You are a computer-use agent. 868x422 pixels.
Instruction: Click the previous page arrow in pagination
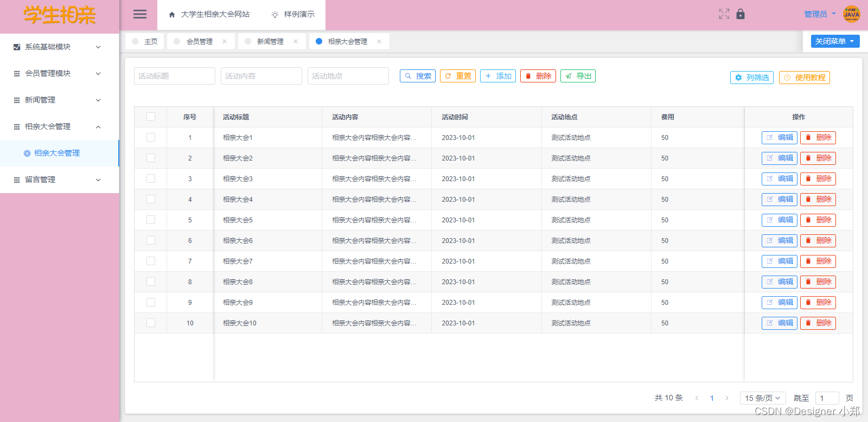pyautogui.click(x=697, y=398)
